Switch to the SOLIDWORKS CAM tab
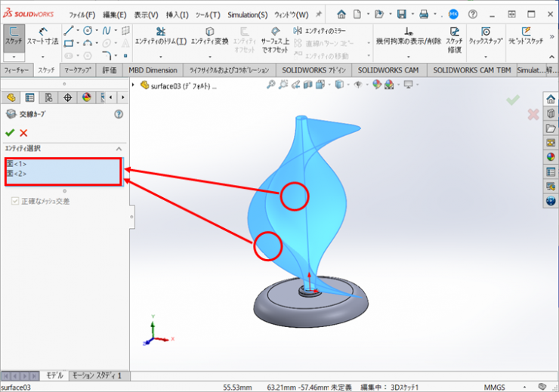This screenshot has height=392, width=559. (388, 70)
